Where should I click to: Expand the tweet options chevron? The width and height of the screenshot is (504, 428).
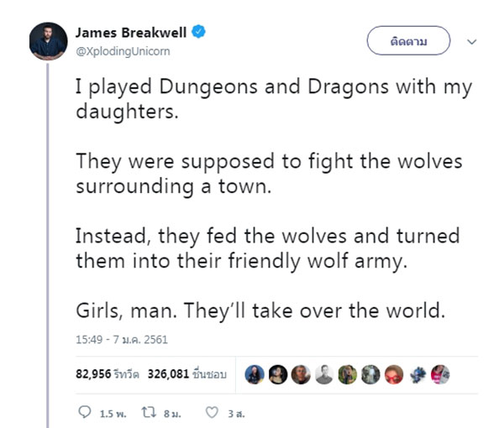click(471, 42)
